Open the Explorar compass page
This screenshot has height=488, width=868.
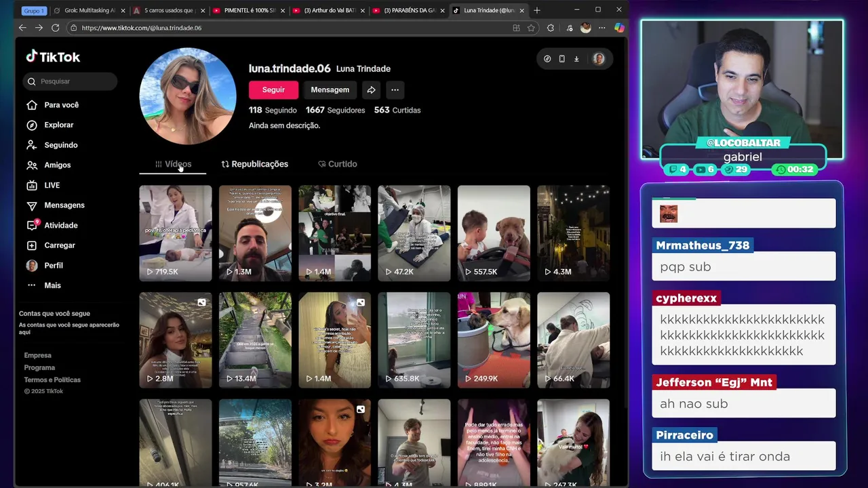pyautogui.click(x=50, y=125)
